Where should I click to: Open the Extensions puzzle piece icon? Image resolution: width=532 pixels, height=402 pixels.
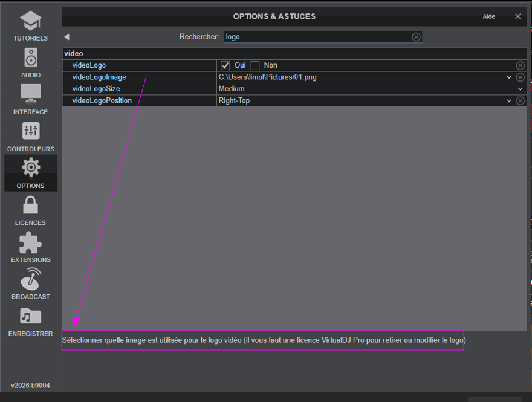pyautogui.click(x=31, y=242)
